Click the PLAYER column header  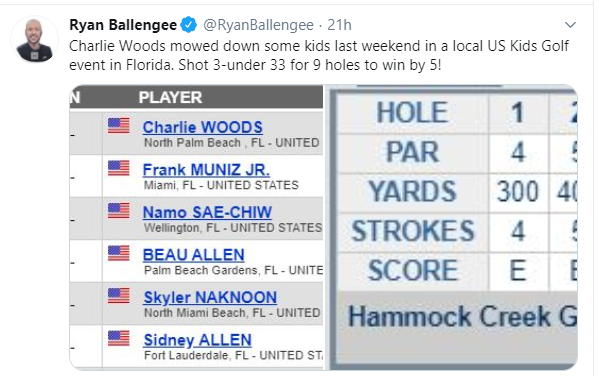(x=170, y=97)
